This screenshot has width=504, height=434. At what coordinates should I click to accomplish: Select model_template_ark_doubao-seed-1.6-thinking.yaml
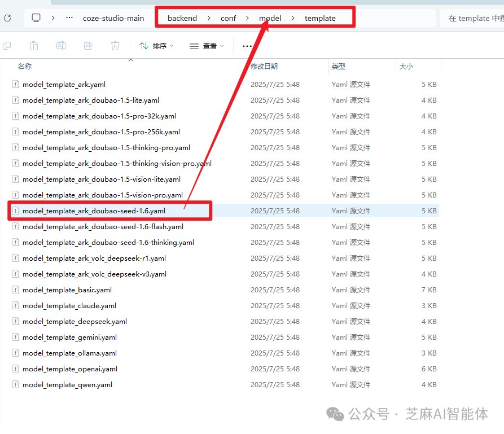(108, 243)
